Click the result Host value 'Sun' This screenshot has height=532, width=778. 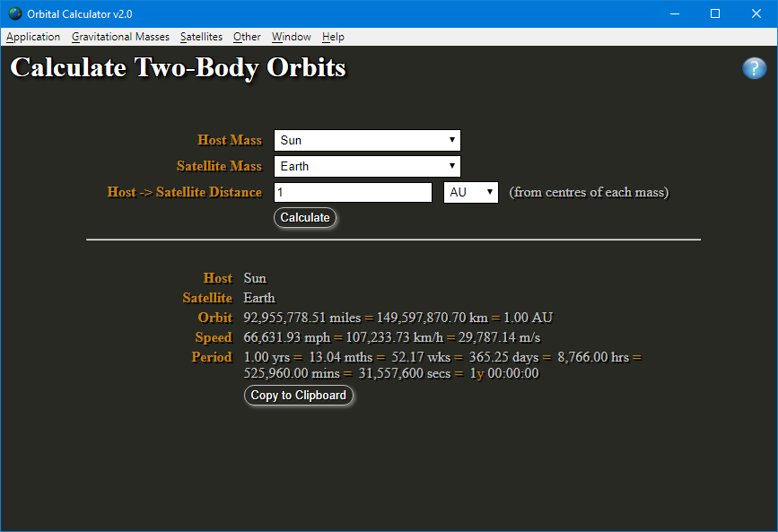pos(255,278)
